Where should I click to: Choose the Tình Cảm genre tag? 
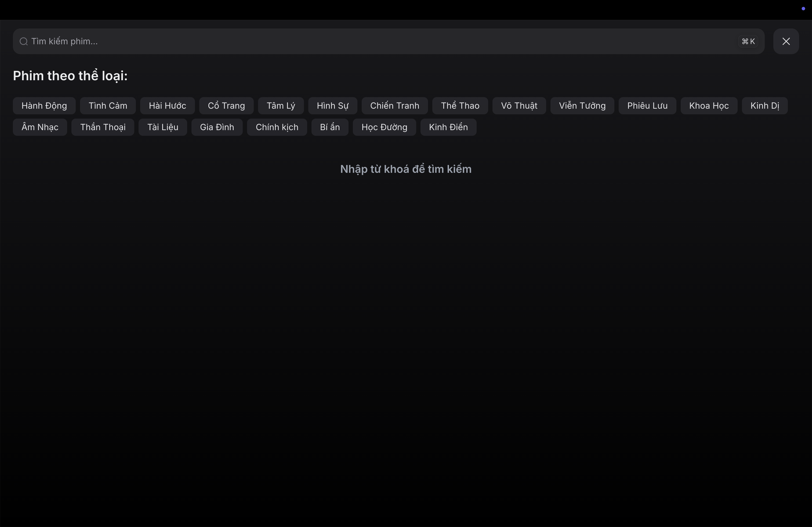[x=108, y=106]
